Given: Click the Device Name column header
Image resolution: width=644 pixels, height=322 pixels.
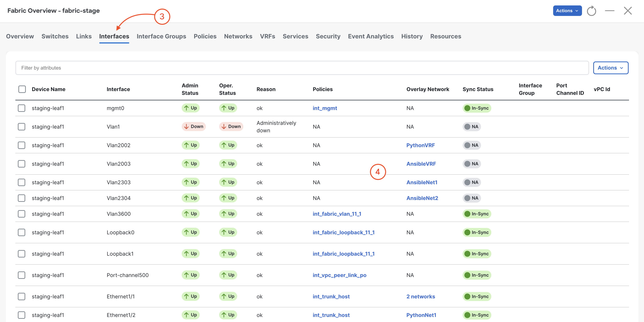Looking at the screenshot, I should pyautogui.click(x=49, y=89).
